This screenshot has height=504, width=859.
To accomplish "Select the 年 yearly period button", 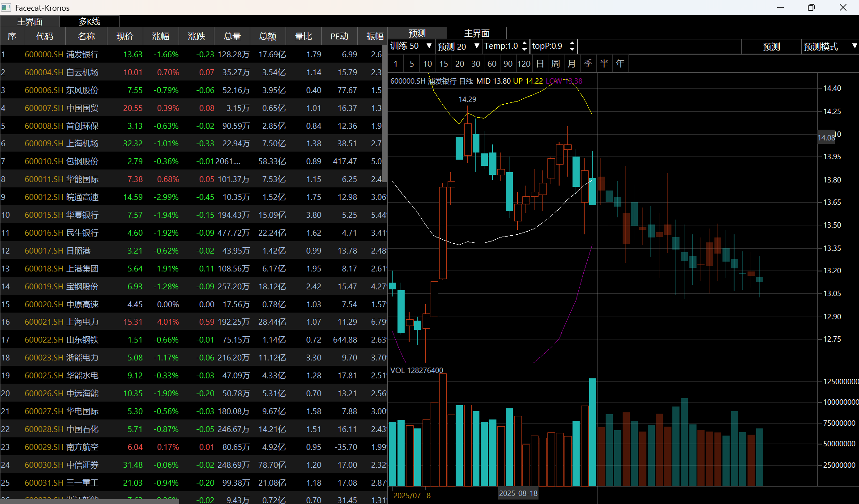I will point(620,64).
